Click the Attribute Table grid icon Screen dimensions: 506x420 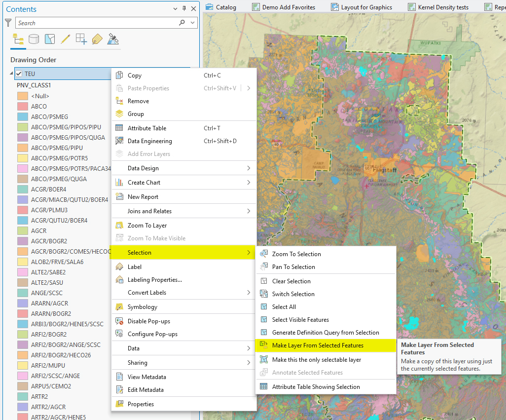(119, 128)
